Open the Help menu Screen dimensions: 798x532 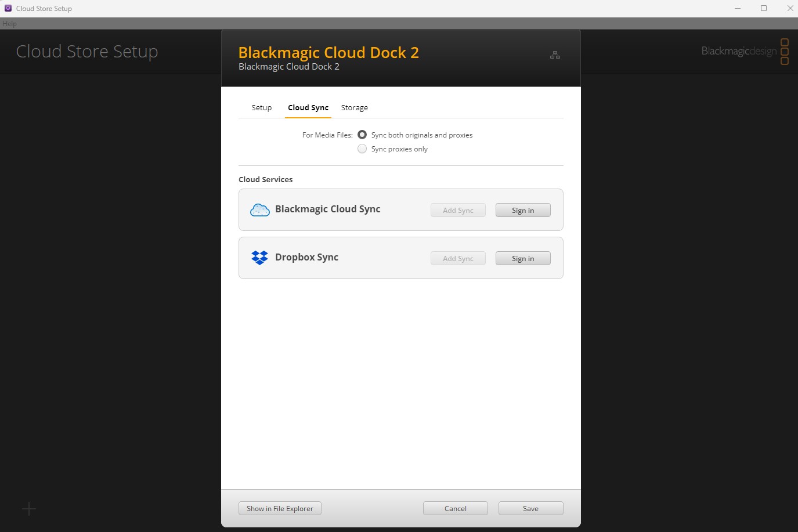click(x=9, y=24)
